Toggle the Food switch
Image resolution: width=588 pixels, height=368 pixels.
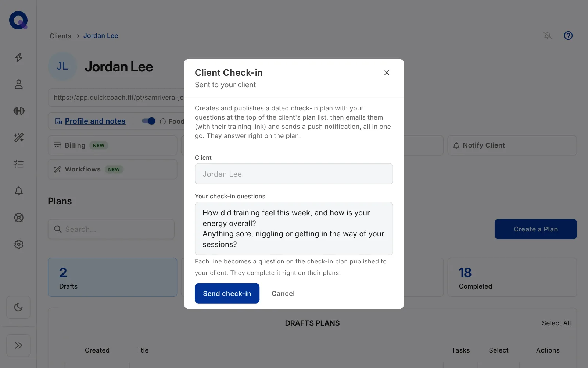pyautogui.click(x=148, y=121)
